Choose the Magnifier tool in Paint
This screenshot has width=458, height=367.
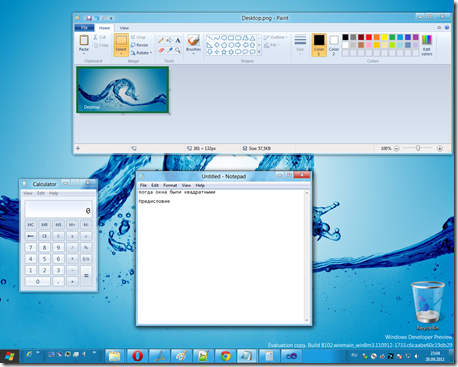click(178, 50)
